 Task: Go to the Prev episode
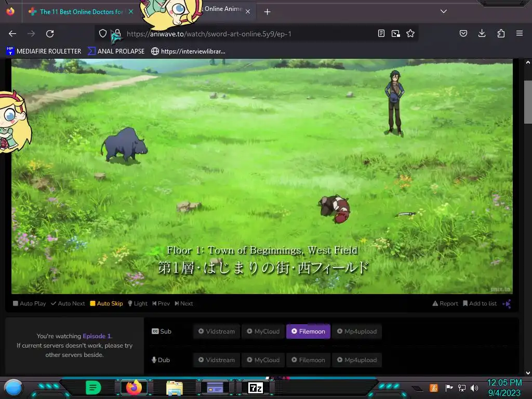[x=161, y=303]
